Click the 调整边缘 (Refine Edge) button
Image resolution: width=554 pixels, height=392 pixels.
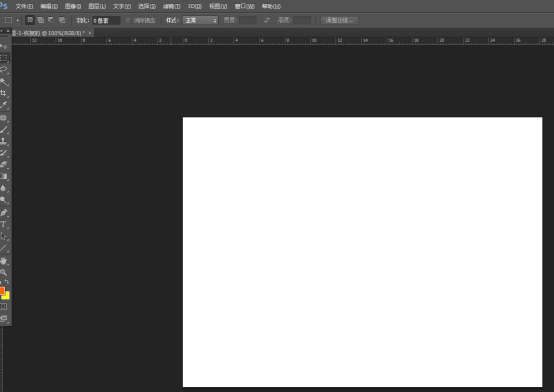(339, 21)
